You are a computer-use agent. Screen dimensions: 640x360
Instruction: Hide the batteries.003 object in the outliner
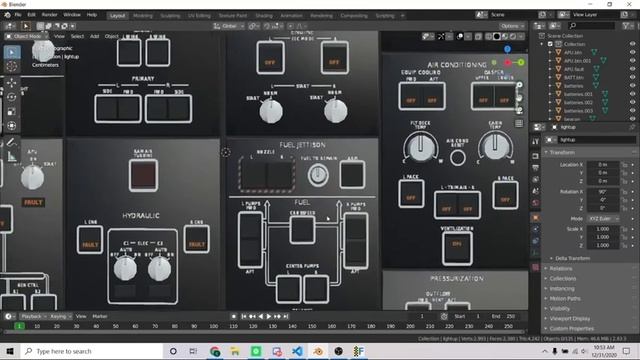[x=632, y=111]
